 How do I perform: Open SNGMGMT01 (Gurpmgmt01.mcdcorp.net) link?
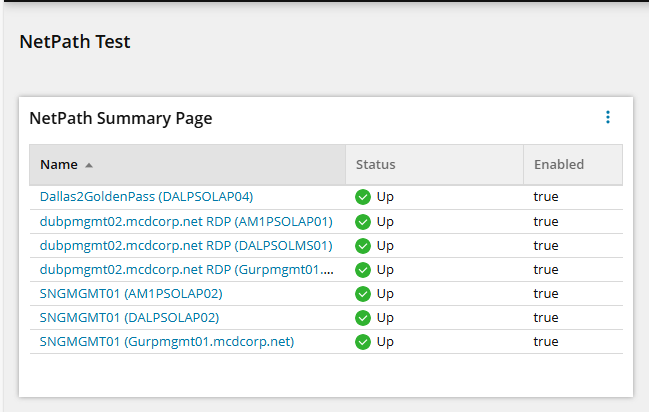click(x=167, y=342)
